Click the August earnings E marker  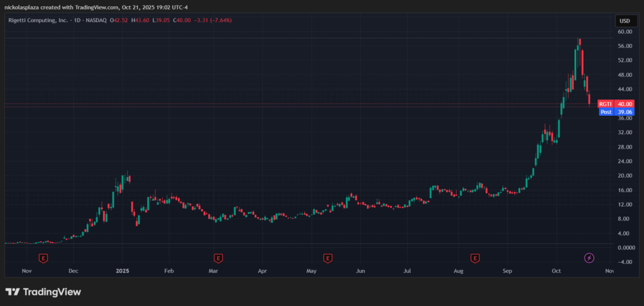pyautogui.click(x=475, y=258)
